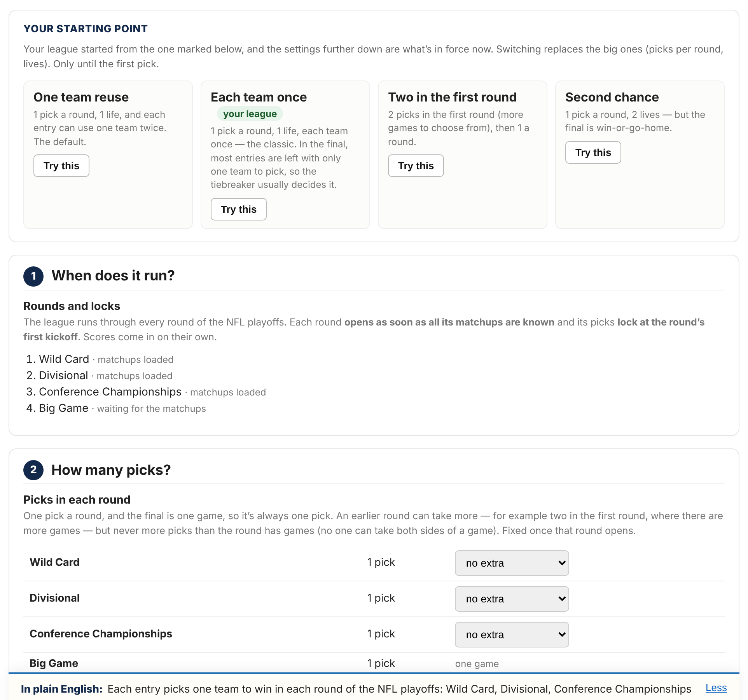The width and height of the screenshot is (748, 700).
Task: Click the Less link in plain English bar
Action: pos(716,688)
